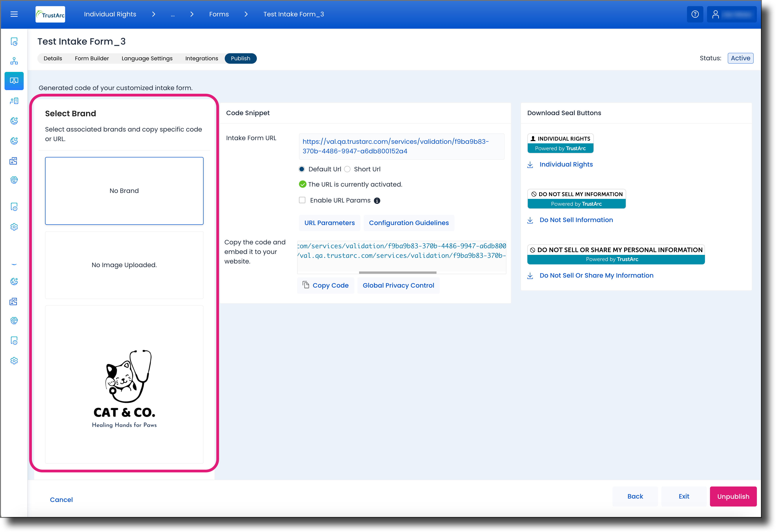This screenshot has width=776, height=532.
Task: Open the Language Settings tab
Action: 147,58
